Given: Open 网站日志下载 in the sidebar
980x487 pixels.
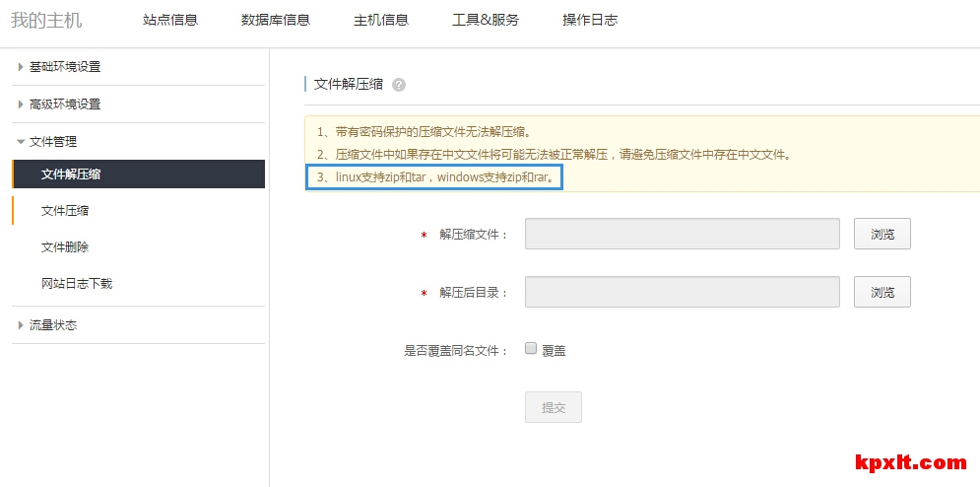Looking at the screenshot, I should pos(77,284).
